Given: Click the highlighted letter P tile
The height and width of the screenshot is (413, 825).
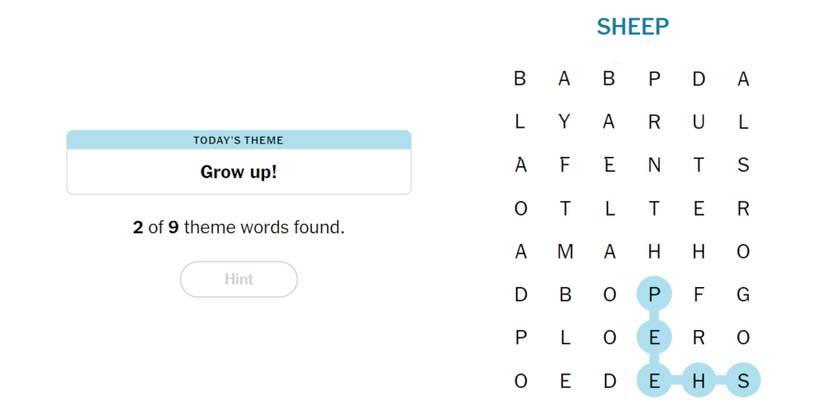Looking at the screenshot, I should point(654,295).
